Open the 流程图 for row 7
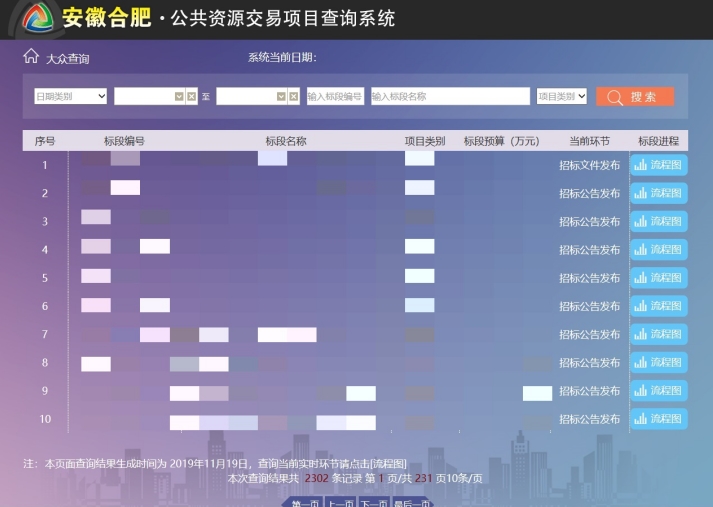This screenshot has height=507, width=713. (659, 334)
